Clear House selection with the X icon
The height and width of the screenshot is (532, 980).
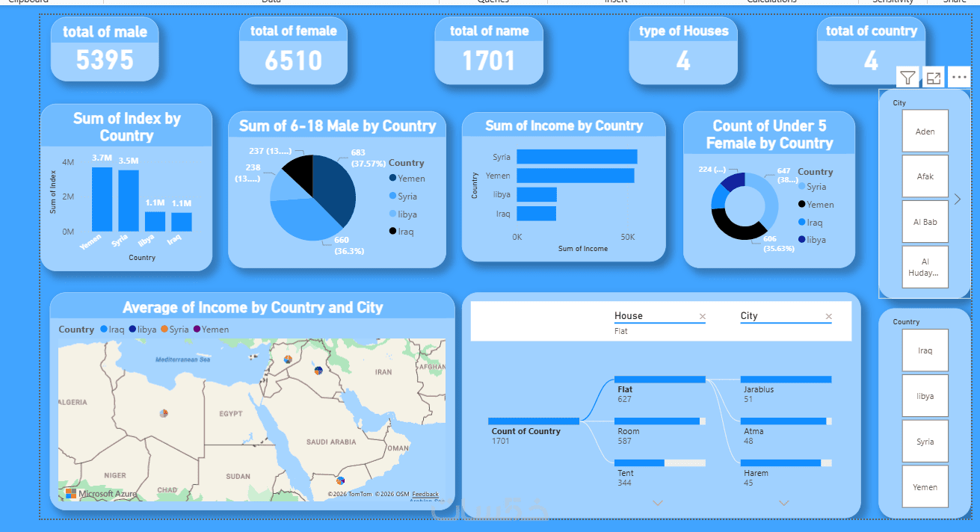click(x=702, y=317)
